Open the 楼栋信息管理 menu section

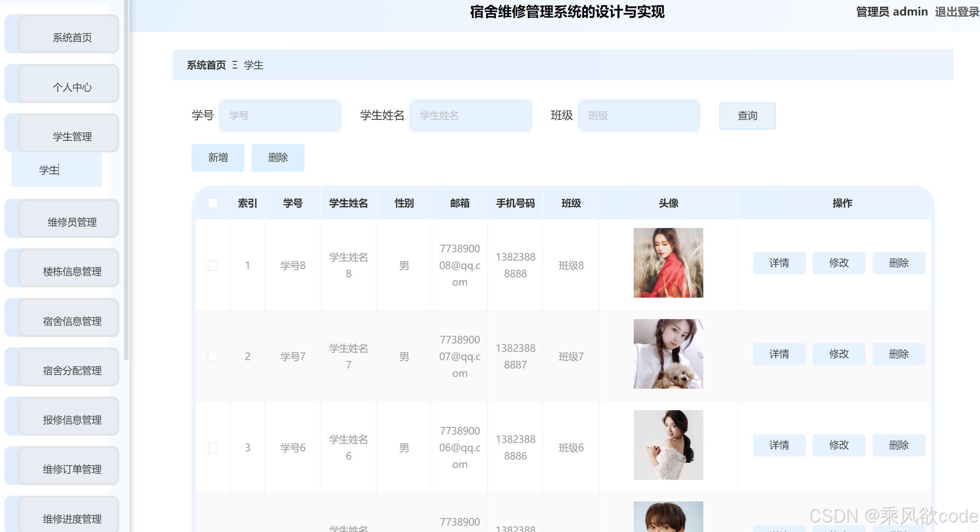tap(69, 269)
